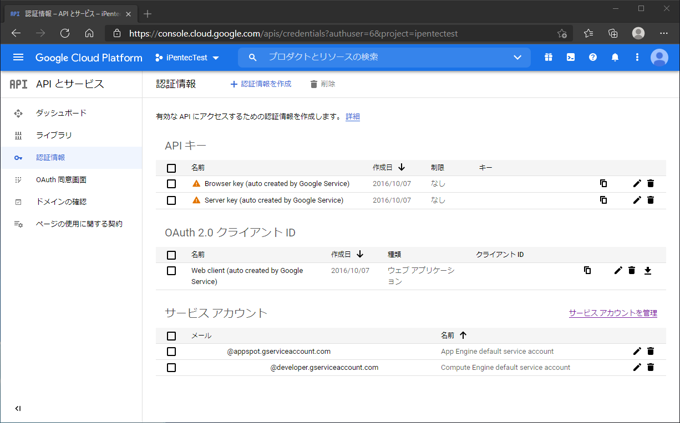The width and height of the screenshot is (680, 423).
Task: Click the browser address bar URL
Action: point(293,33)
